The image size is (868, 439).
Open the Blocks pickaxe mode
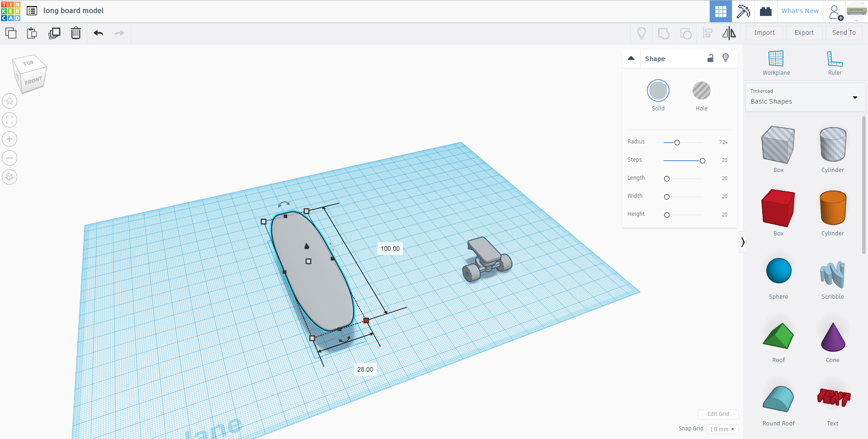tap(743, 11)
